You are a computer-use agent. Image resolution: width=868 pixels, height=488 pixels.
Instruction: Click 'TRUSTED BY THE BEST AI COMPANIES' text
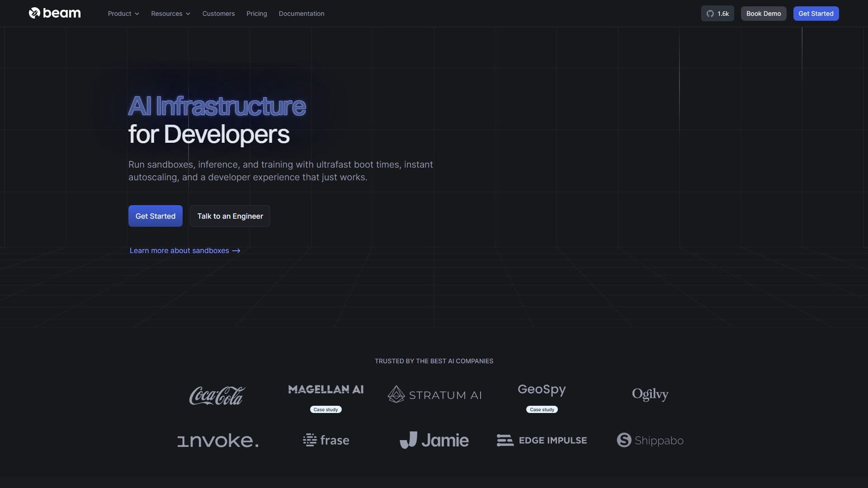tap(434, 361)
